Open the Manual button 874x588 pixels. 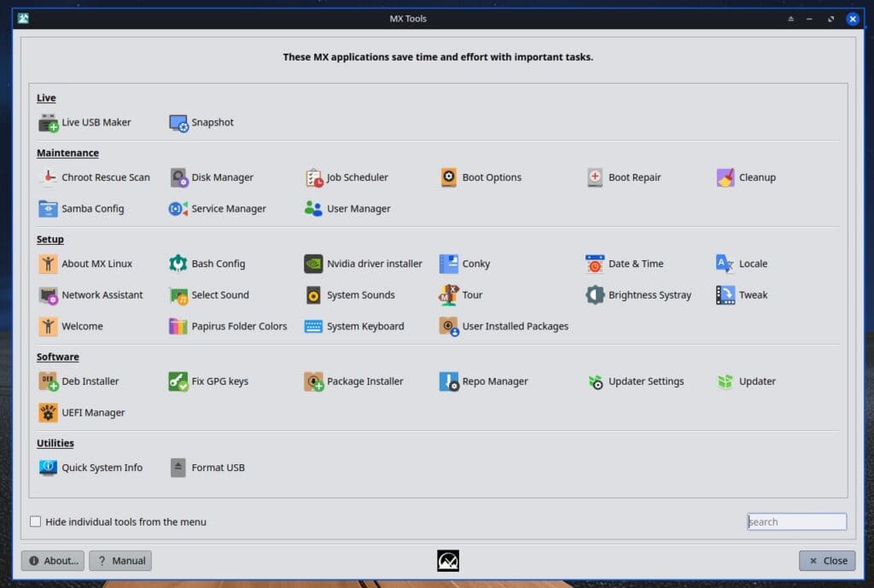click(120, 561)
